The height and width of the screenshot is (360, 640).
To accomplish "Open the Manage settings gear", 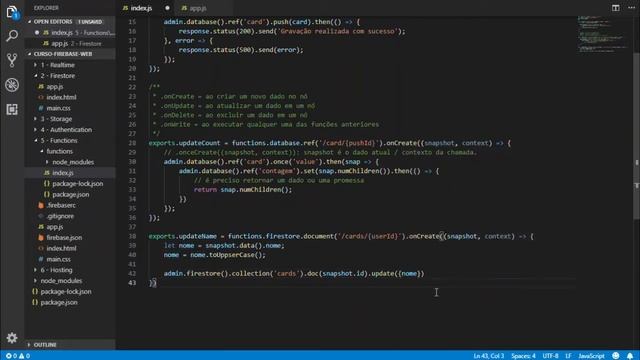I will [12, 338].
